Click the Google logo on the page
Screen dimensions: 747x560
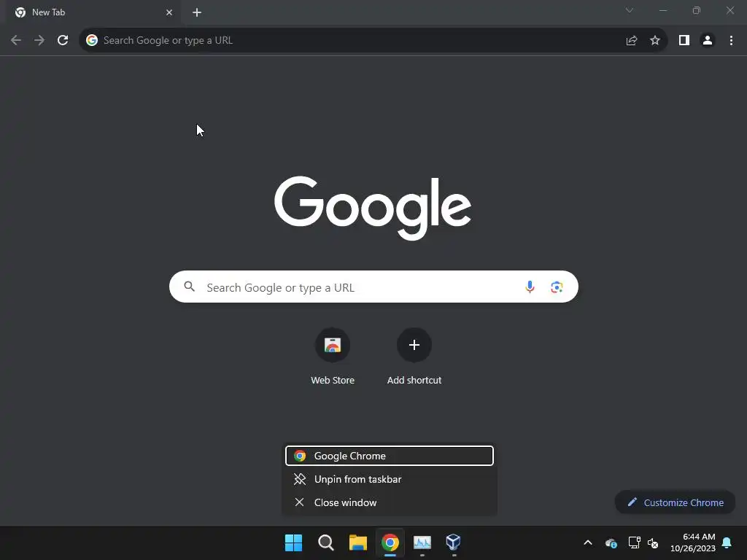373,208
